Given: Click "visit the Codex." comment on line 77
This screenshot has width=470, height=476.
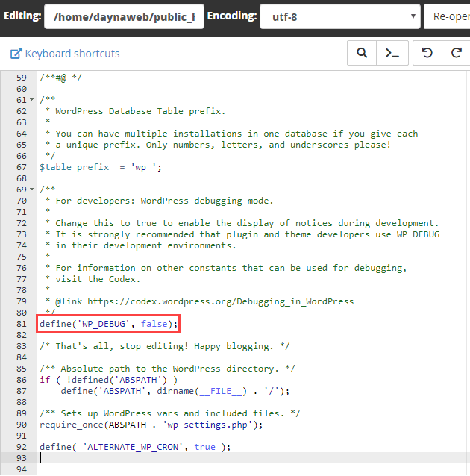Looking at the screenshot, I should point(98,279).
